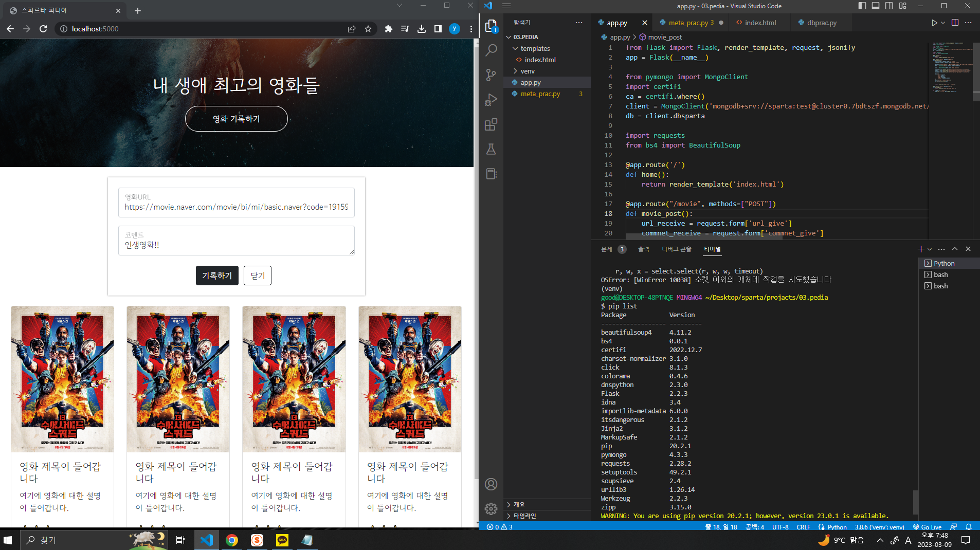The width and height of the screenshot is (980, 550).
Task: Open Chrome profile avatar
Action: pyautogui.click(x=455, y=29)
